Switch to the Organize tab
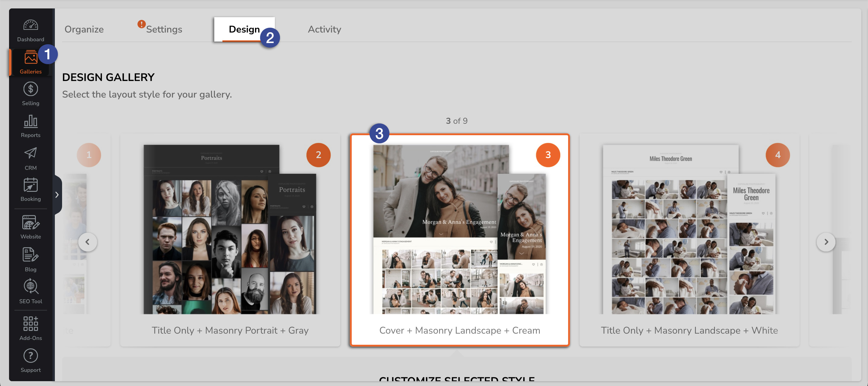This screenshot has height=386, width=868. [84, 29]
